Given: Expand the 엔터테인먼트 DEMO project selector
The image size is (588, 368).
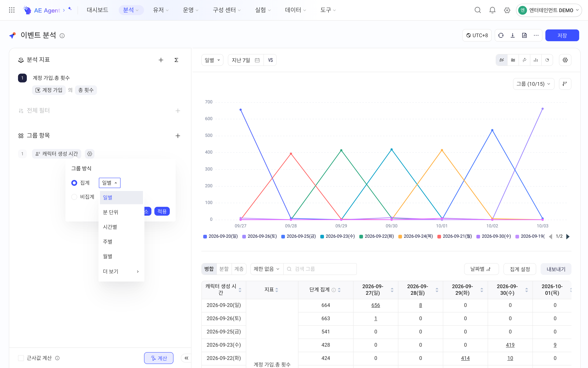Looking at the screenshot, I should 549,10.
